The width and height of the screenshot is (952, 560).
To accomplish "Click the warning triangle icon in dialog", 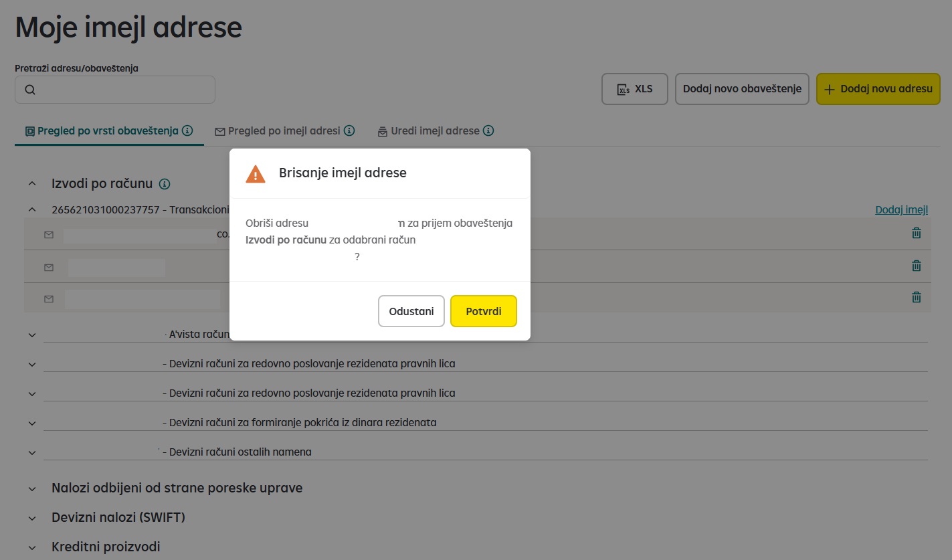I will [x=256, y=174].
